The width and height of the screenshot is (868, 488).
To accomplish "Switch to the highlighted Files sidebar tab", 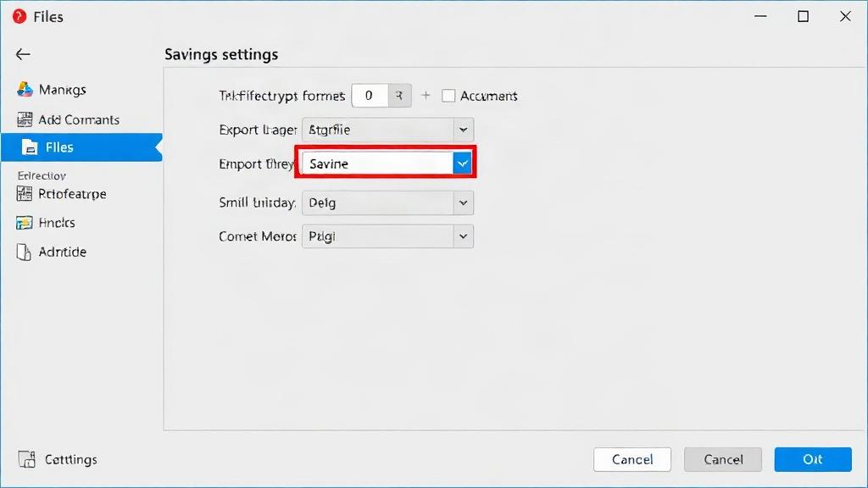I will (81, 147).
